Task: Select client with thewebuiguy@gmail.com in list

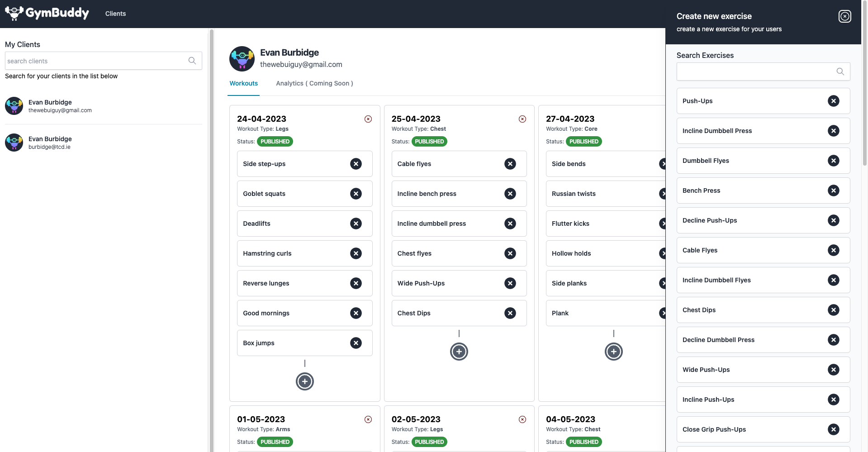Action: (x=104, y=106)
